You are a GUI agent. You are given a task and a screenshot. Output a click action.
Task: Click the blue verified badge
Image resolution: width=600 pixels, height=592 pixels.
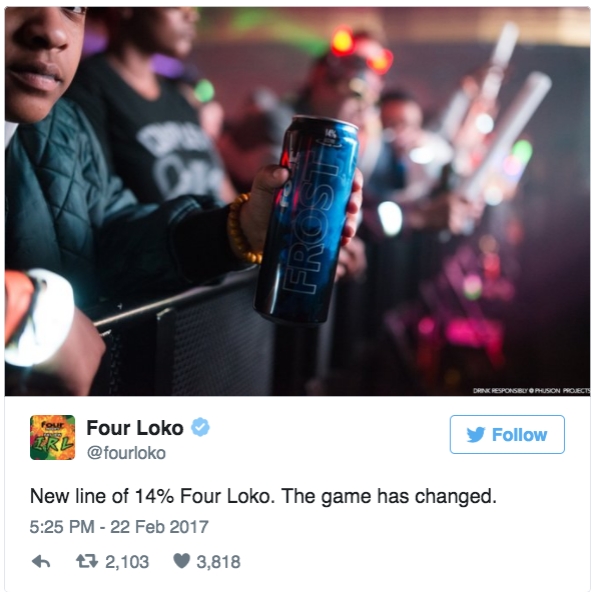coord(200,427)
